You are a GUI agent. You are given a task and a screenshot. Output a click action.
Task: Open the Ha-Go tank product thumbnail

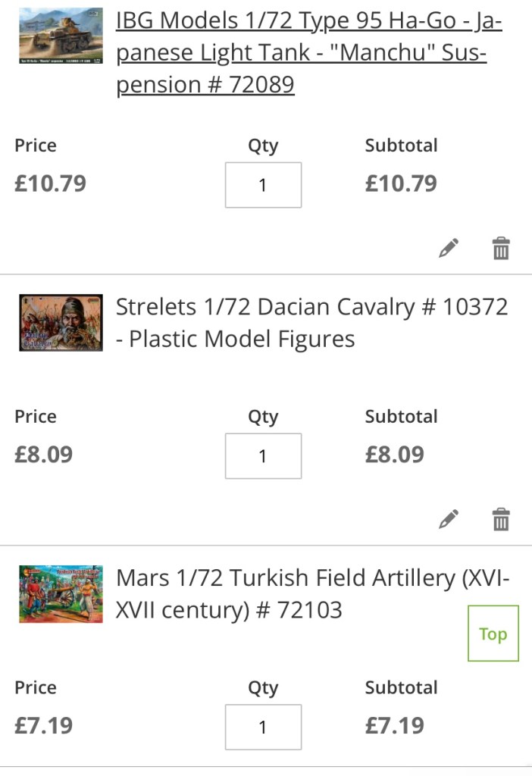click(x=61, y=36)
